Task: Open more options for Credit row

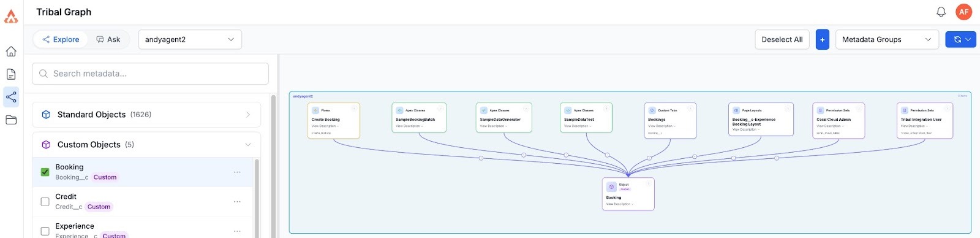Action: click(237, 202)
